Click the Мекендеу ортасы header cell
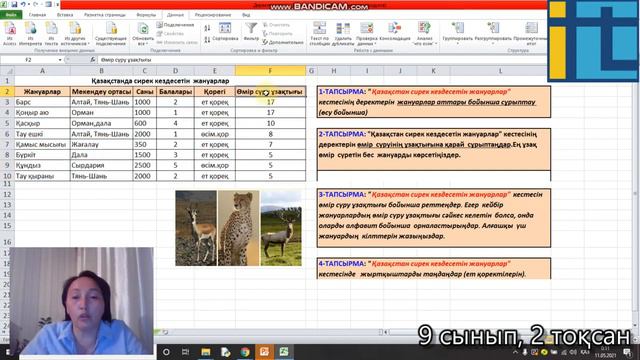Viewport: 640px width, 360px height. 101,91
